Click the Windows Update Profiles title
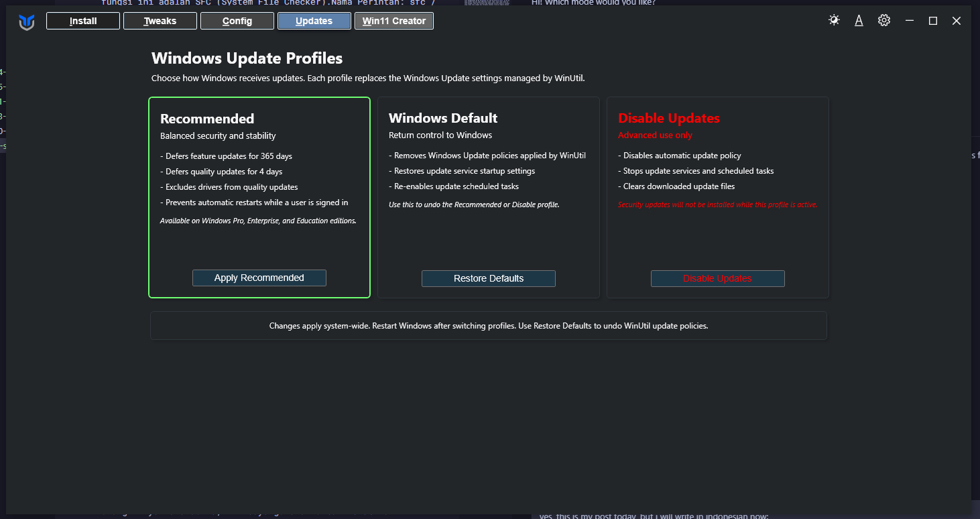The height and width of the screenshot is (519, 980). tap(247, 58)
